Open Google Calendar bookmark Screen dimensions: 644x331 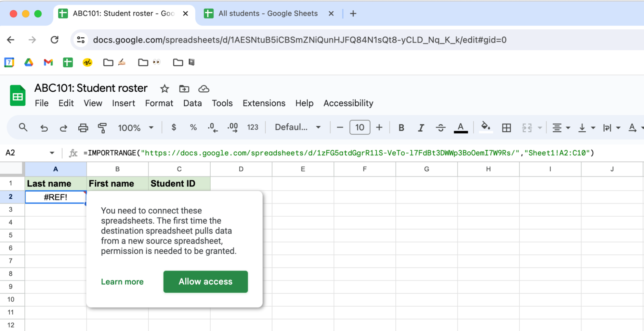9,62
